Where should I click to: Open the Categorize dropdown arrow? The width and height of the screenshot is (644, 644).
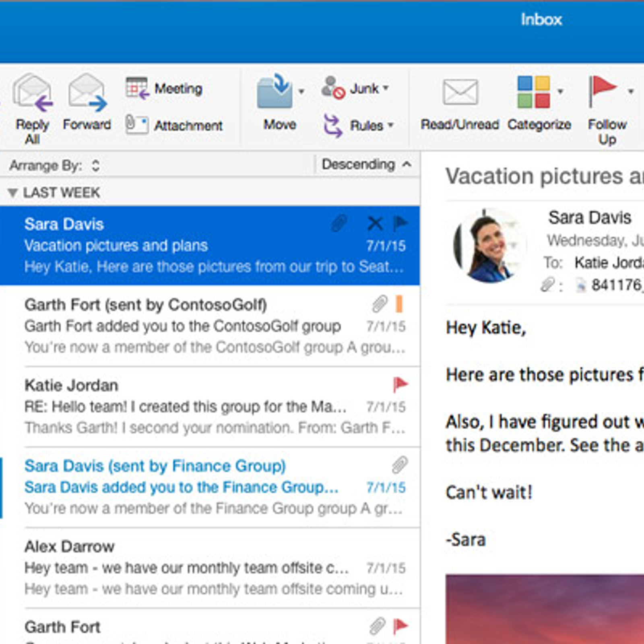(560, 91)
